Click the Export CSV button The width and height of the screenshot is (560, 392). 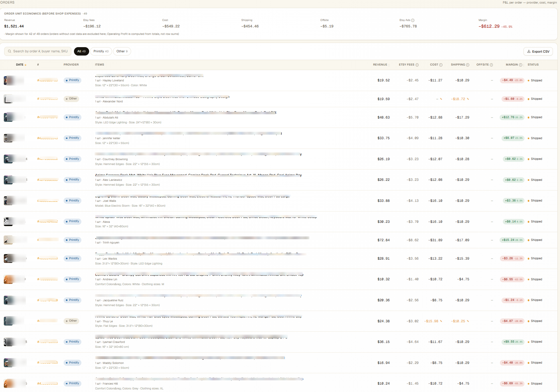(x=538, y=51)
